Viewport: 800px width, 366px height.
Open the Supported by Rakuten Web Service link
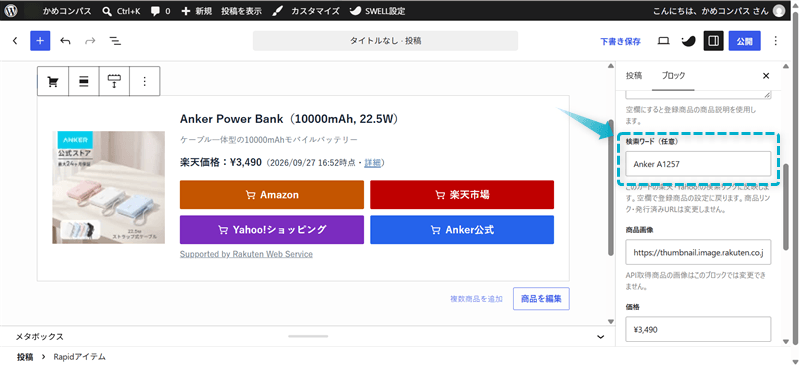(x=246, y=254)
